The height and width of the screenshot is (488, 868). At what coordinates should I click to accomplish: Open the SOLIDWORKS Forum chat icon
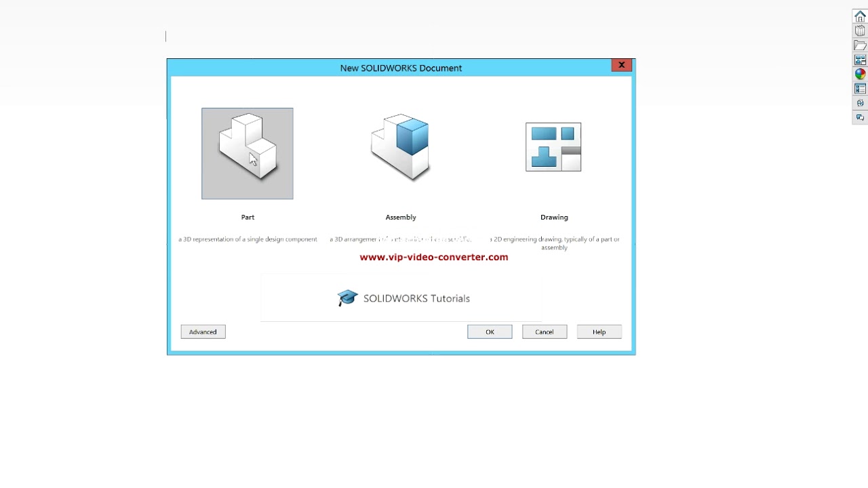pyautogui.click(x=860, y=117)
